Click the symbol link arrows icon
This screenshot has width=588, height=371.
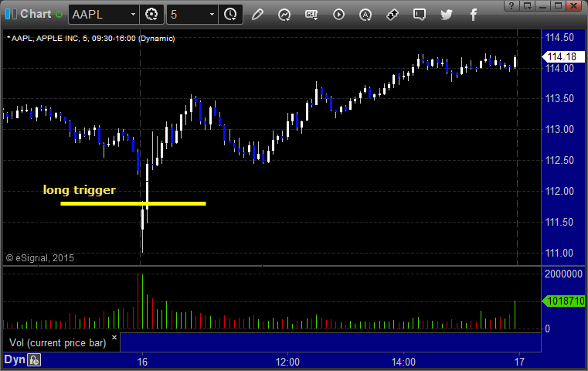click(393, 15)
